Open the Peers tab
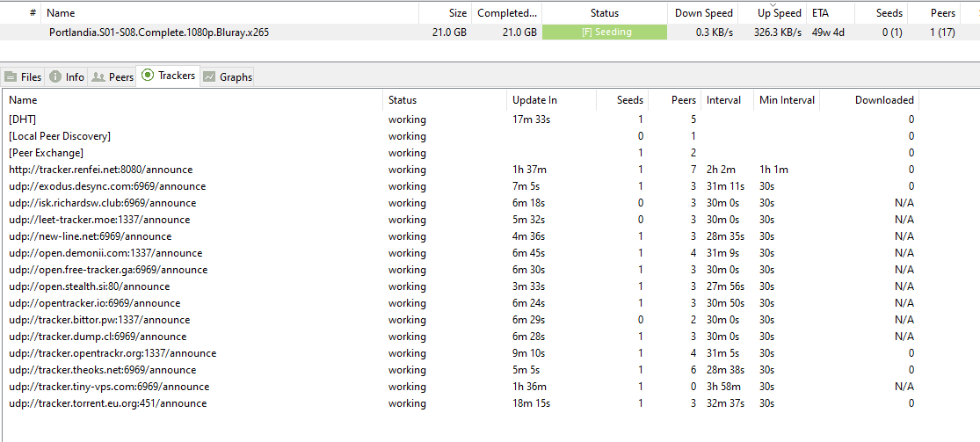Image resolution: width=980 pixels, height=442 pixels. (113, 77)
